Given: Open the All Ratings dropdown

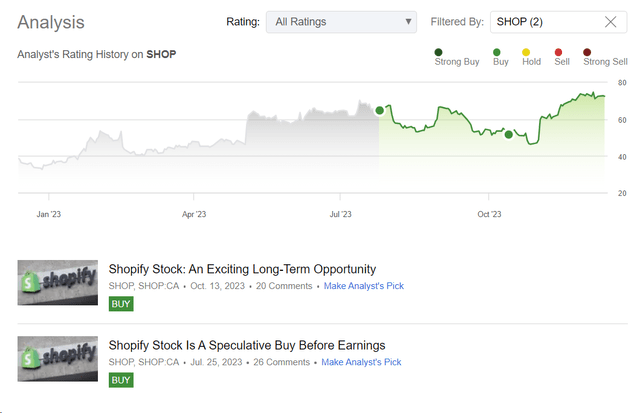Looking at the screenshot, I should (x=341, y=22).
